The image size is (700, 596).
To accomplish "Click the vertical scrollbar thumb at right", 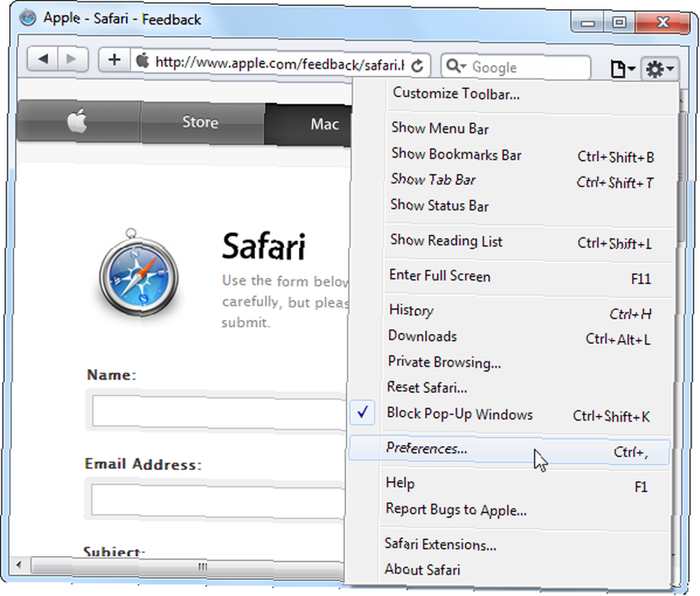I will [681, 176].
